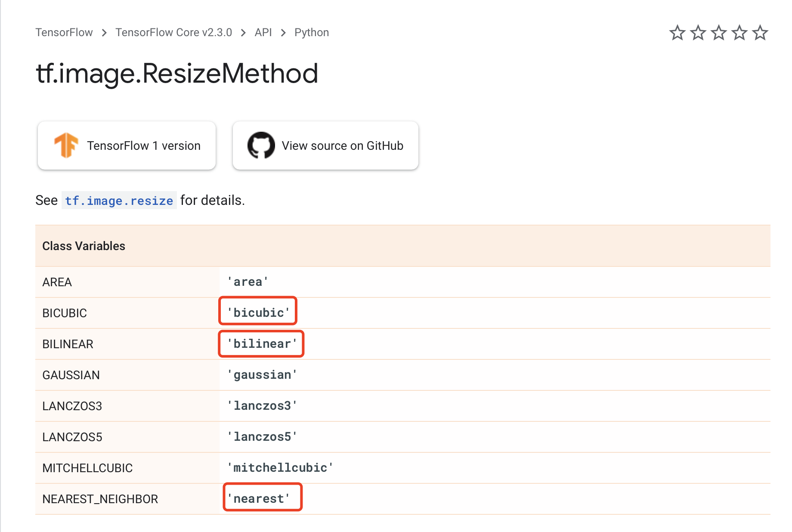
Task: Open the tf.image.resize documentation link
Action: tap(119, 200)
